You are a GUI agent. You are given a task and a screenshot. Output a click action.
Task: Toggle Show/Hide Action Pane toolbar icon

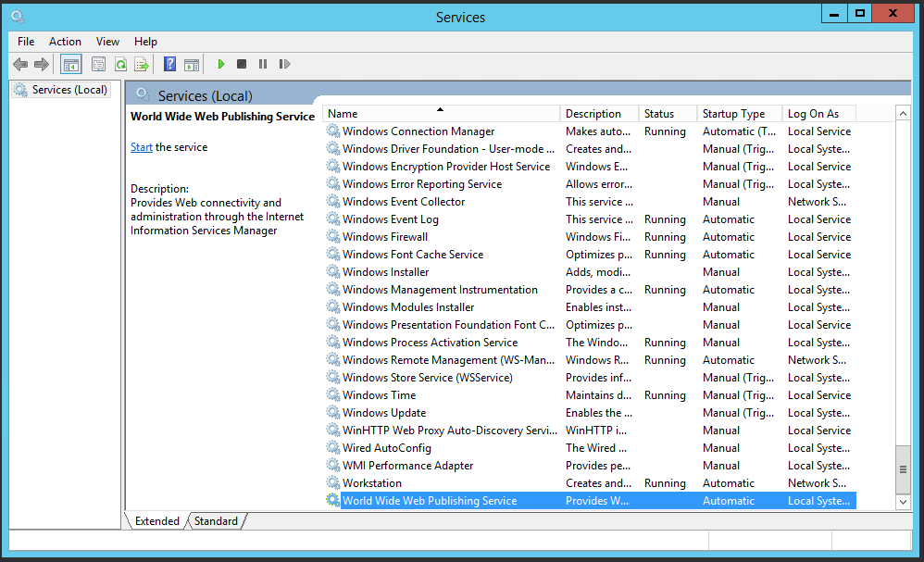click(x=192, y=64)
